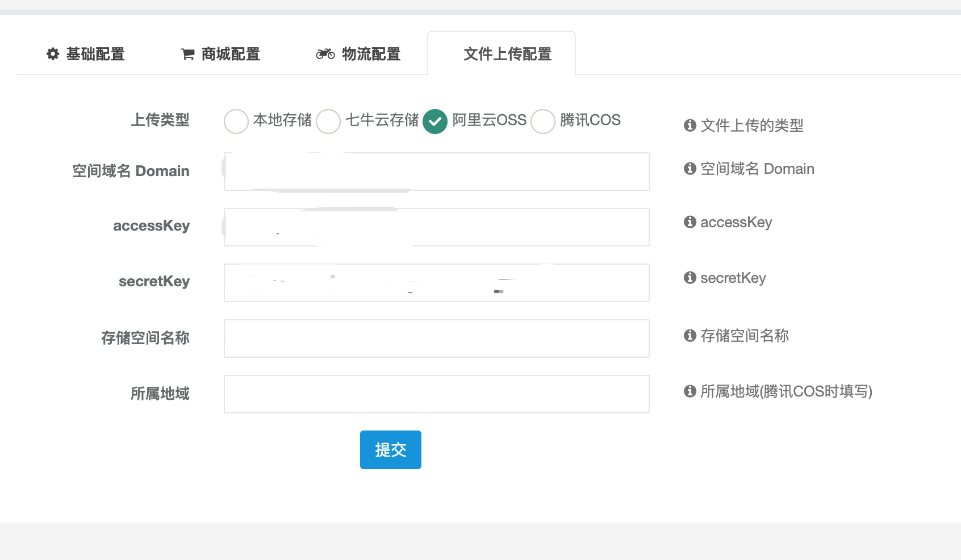The image size is (961, 560).
Task: Click info icon beside 文件上传的类型
Action: pyautogui.click(x=690, y=125)
